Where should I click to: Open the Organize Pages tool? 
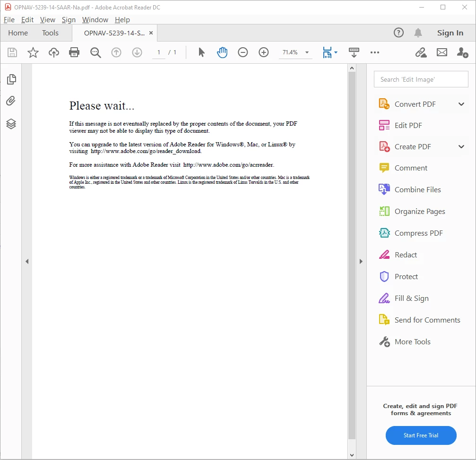pos(412,212)
